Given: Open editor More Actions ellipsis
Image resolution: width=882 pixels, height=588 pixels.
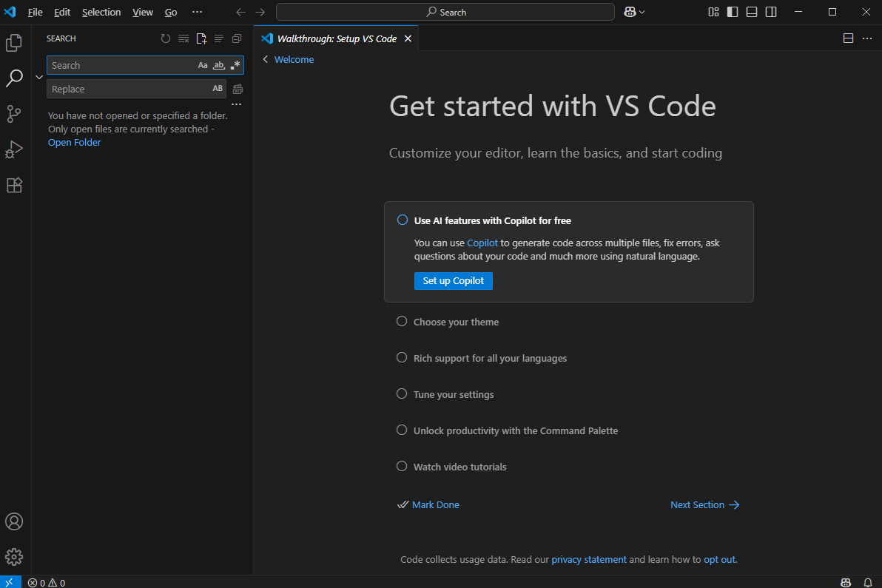Looking at the screenshot, I should click(x=866, y=38).
